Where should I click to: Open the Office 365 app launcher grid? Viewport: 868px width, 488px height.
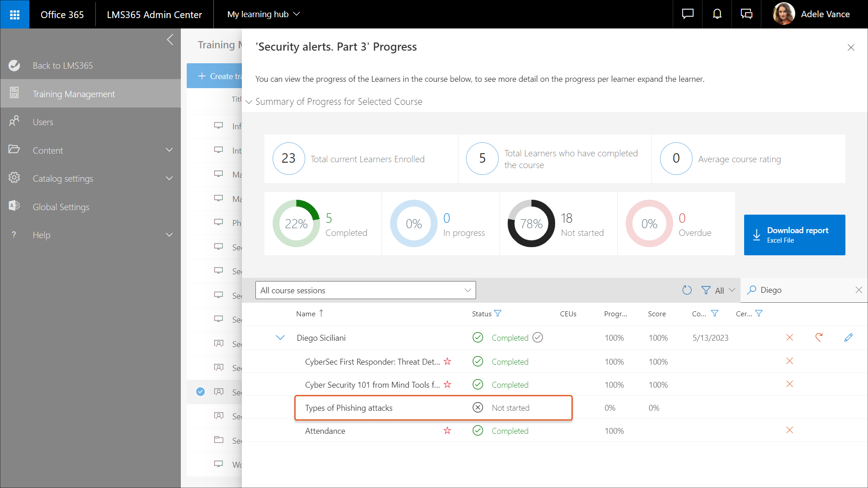point(14,14)
